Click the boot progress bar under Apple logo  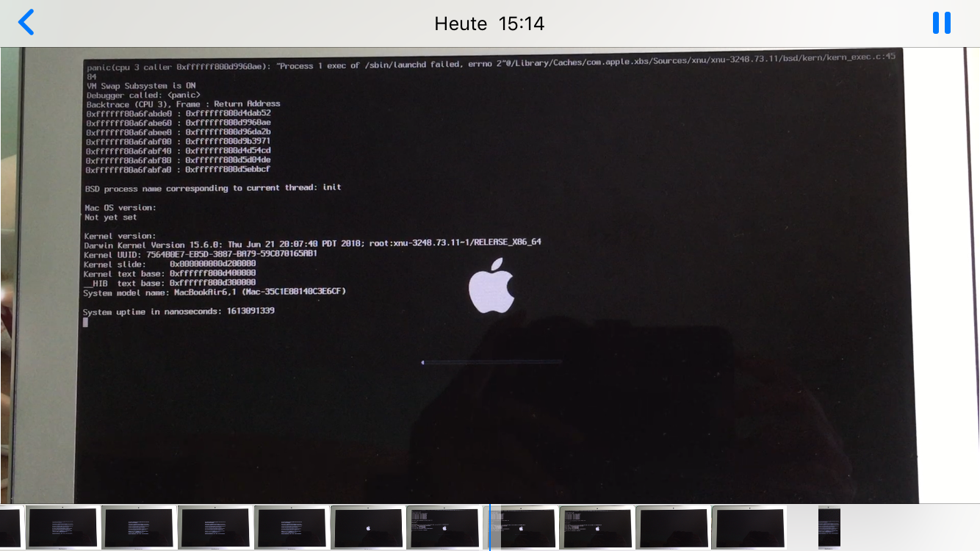(x=491, y=361)
